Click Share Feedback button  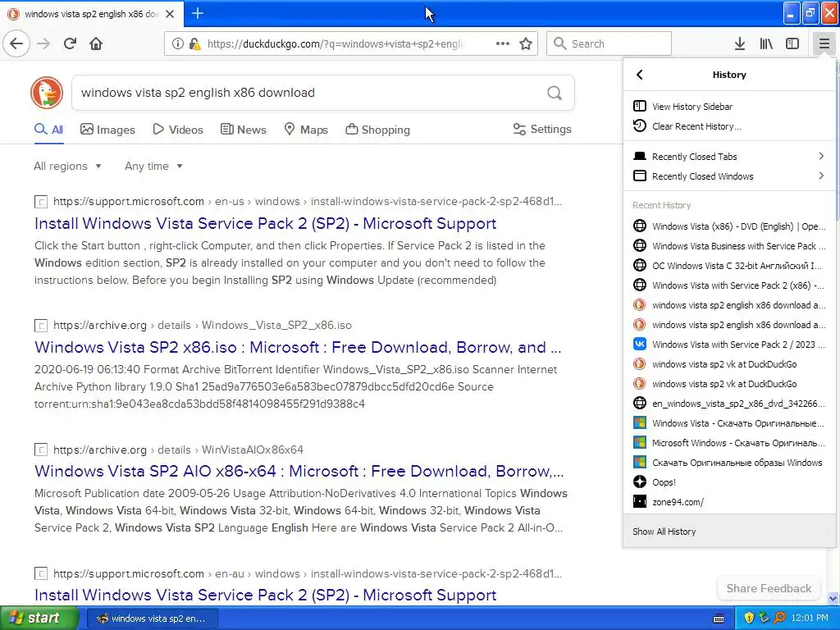[x=769, y=588]
